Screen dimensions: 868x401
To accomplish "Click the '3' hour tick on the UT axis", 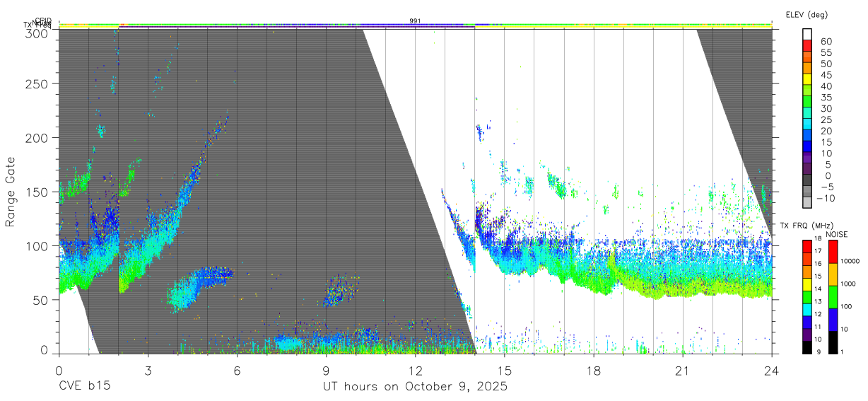I will pyautogui.click(x=148, y=371).
